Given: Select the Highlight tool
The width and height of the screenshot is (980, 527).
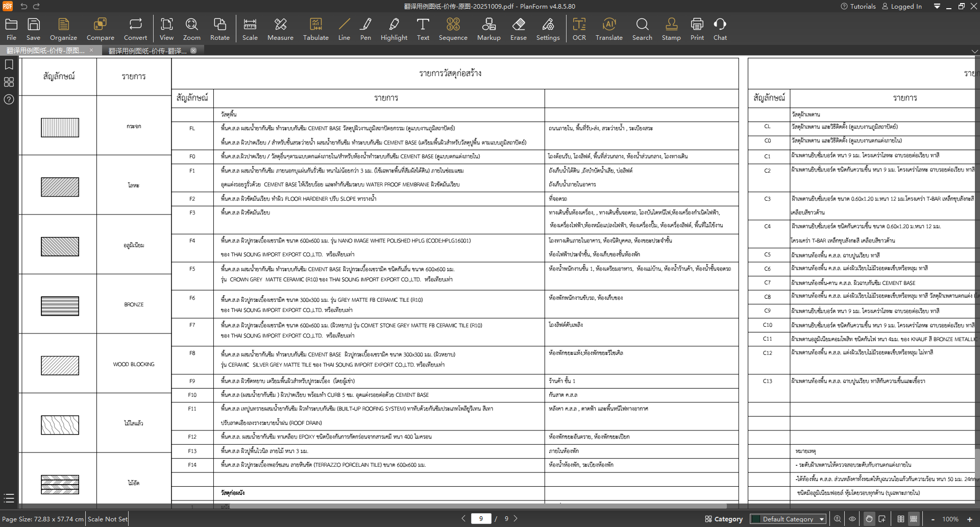Looking at the screenshot, I should pos(394,29).
